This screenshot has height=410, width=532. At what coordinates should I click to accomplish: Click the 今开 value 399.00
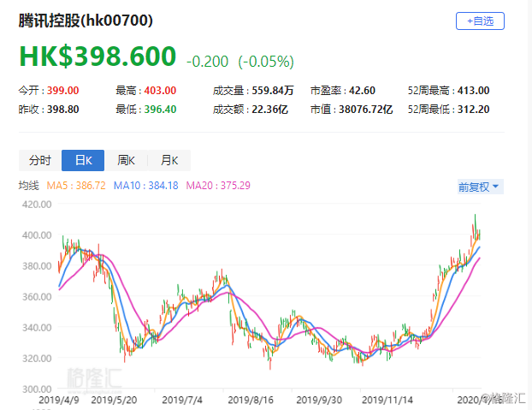point(62,91)
